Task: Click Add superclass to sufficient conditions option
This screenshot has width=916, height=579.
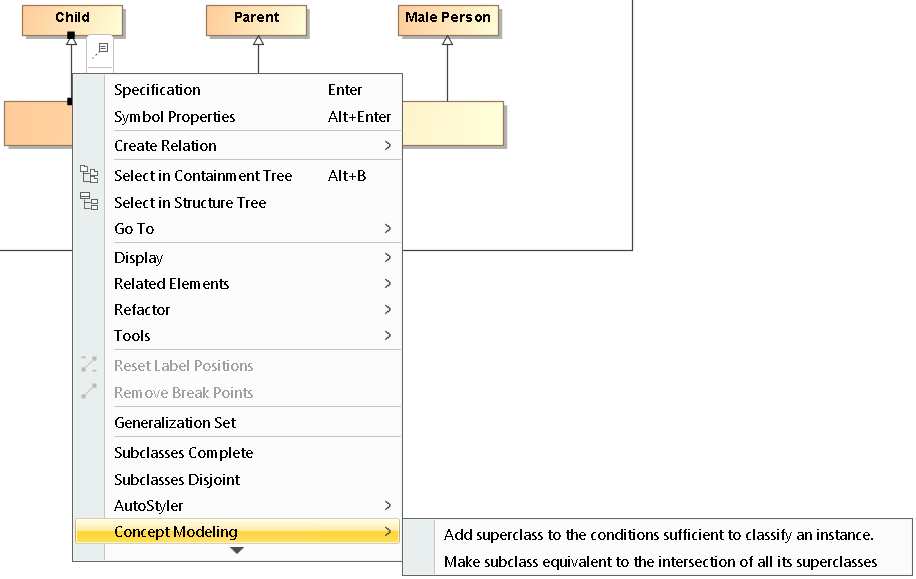Action: point(658,535)
